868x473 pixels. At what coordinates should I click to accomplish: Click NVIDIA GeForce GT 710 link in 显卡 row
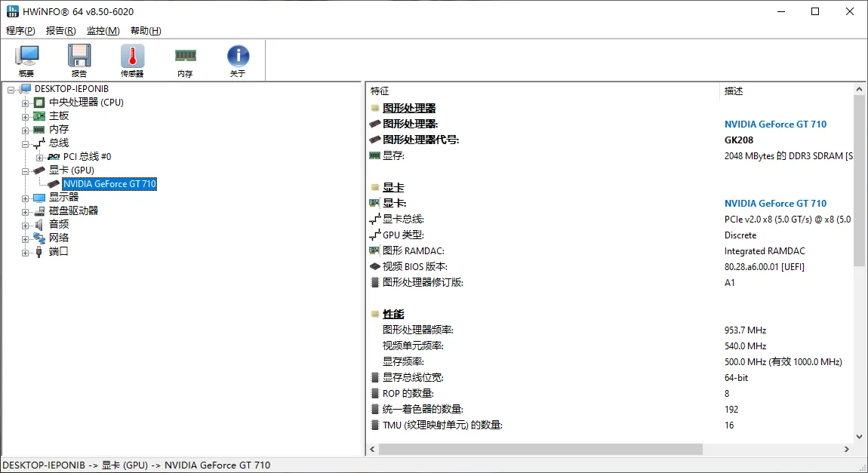(x=775, y=204)
